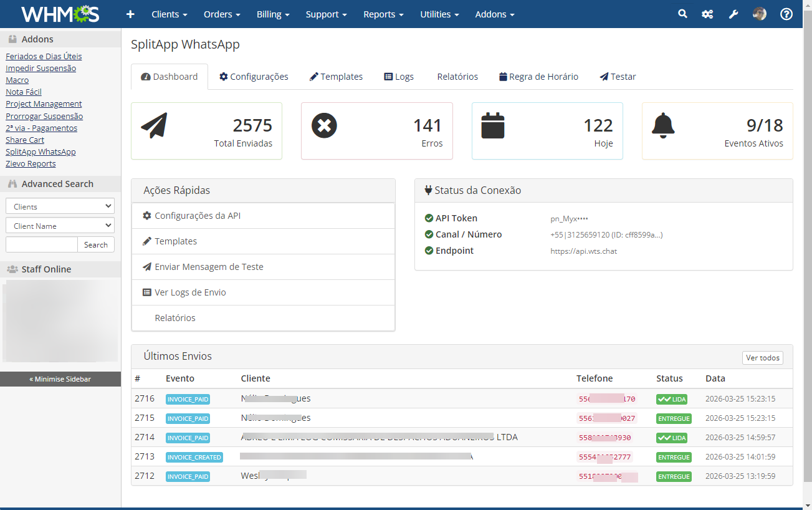
Task: Click the calendar Hoje icon
Action: 493,125
